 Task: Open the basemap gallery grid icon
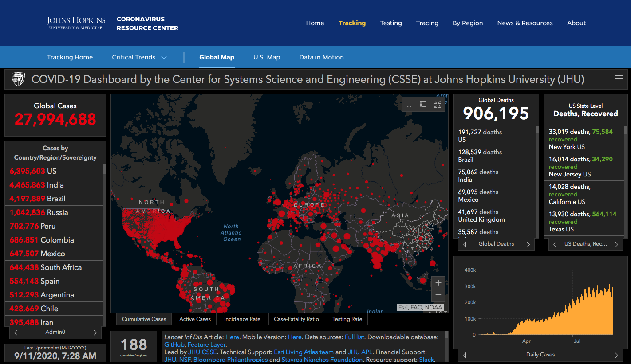pos(438,104)
